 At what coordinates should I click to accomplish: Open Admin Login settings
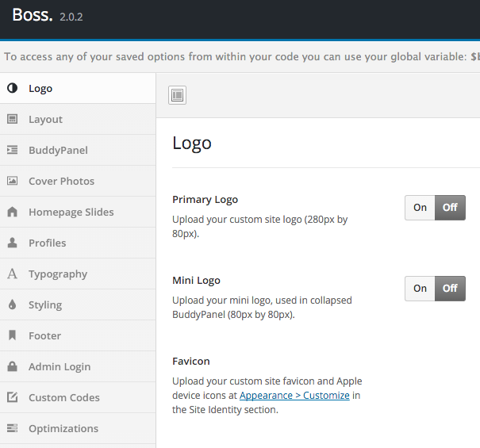pyautogui.click(x=78, y=366)
